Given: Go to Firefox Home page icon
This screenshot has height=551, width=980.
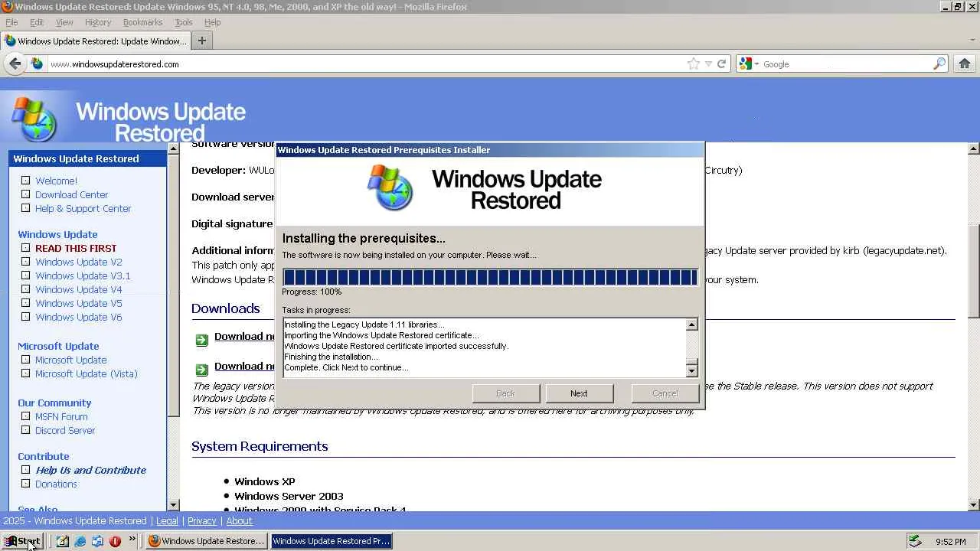Looking at the screenshot, I should (x=965, y=64).
